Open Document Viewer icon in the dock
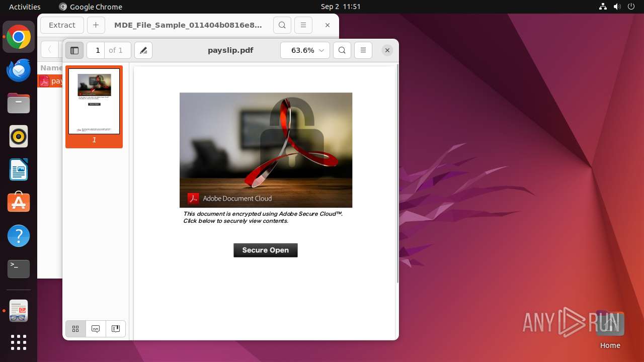 pos(19,311)
